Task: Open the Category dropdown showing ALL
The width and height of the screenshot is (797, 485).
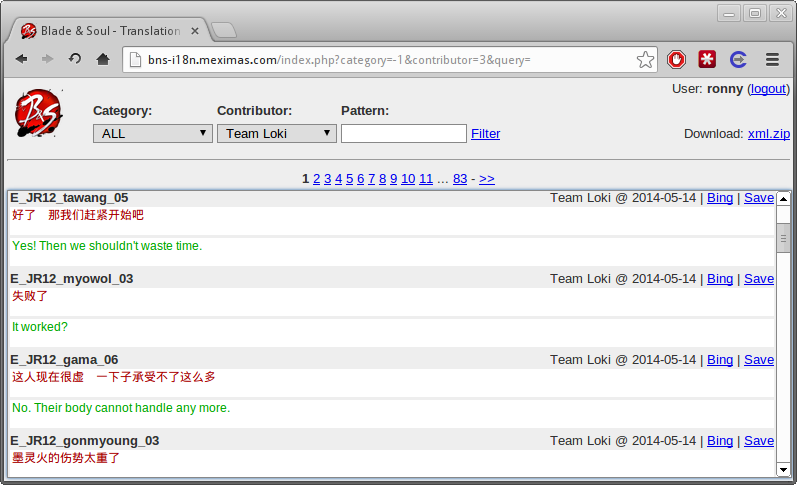Action: [x=152, y=134]
